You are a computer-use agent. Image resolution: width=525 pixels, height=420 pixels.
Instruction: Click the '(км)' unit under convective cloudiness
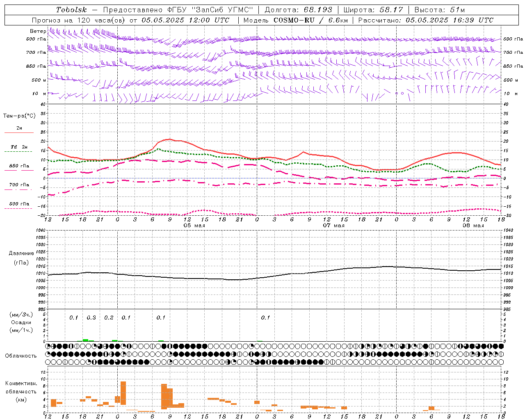(21, 399)
